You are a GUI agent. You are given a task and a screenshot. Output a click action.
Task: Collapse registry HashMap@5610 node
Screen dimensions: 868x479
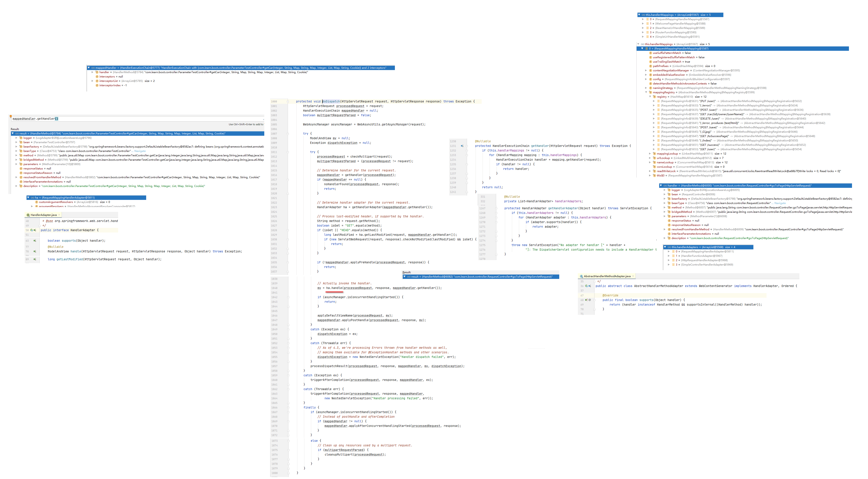pos(650,97)
